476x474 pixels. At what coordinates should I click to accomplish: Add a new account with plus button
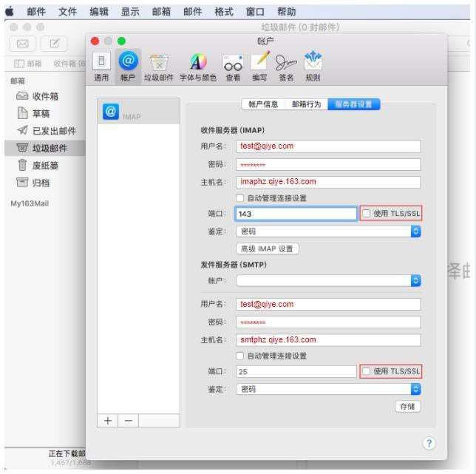(x=107, y=421)
